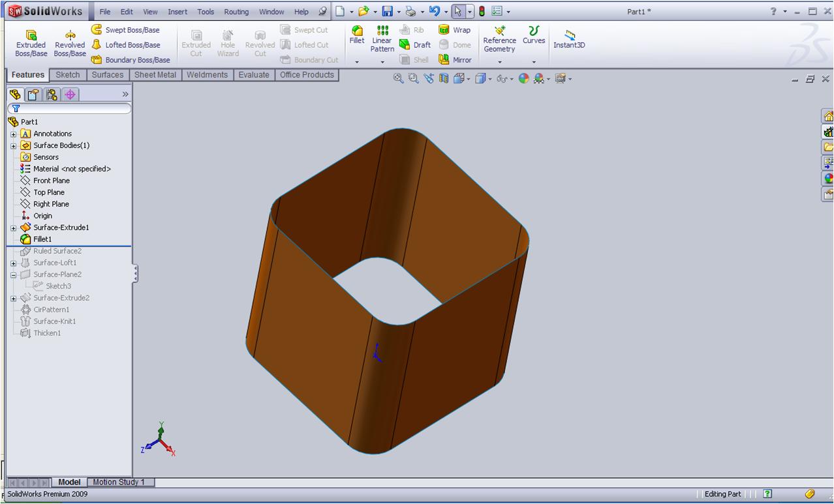The width and height of the screenshot is (834, 504).
Task: Select the Draft tool
Action: pos(415,45)
